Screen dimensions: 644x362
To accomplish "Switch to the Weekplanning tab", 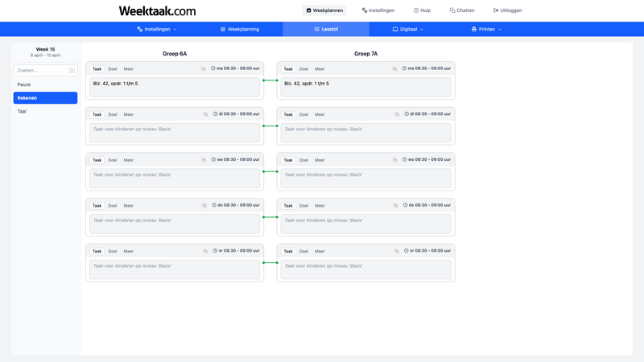I will click(x=240, y=29).
